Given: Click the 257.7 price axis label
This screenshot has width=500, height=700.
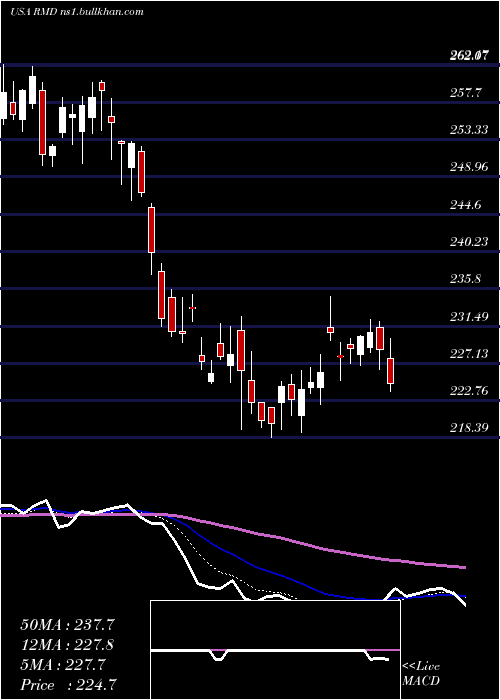Looking at the screenshot, I should pyautogui.click(x=467, y=93).
